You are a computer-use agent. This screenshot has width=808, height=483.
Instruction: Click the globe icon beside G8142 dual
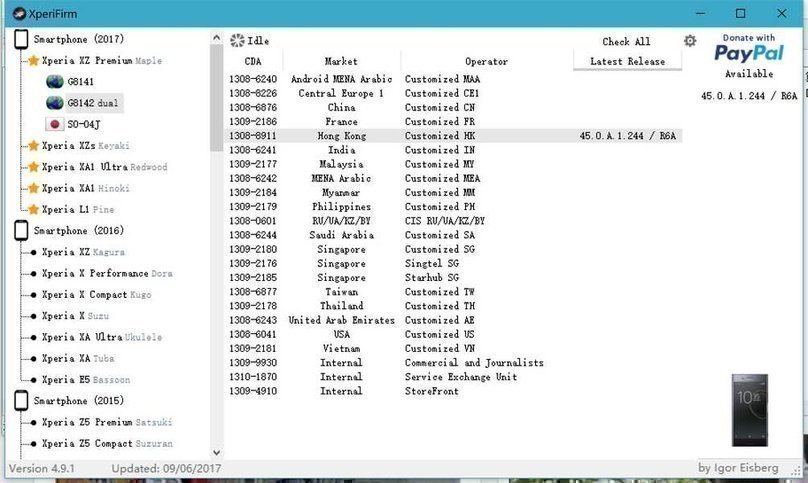[x=55, y=103]
